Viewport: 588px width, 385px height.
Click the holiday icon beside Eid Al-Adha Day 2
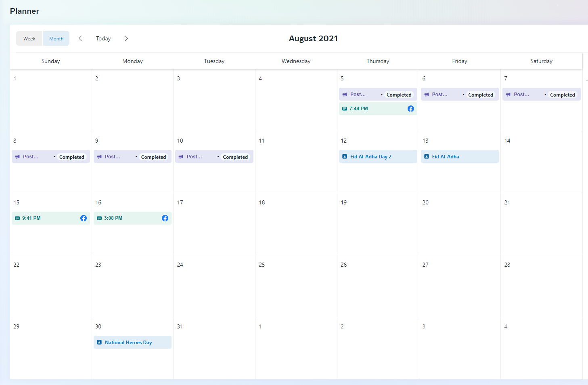click(345, 156)
